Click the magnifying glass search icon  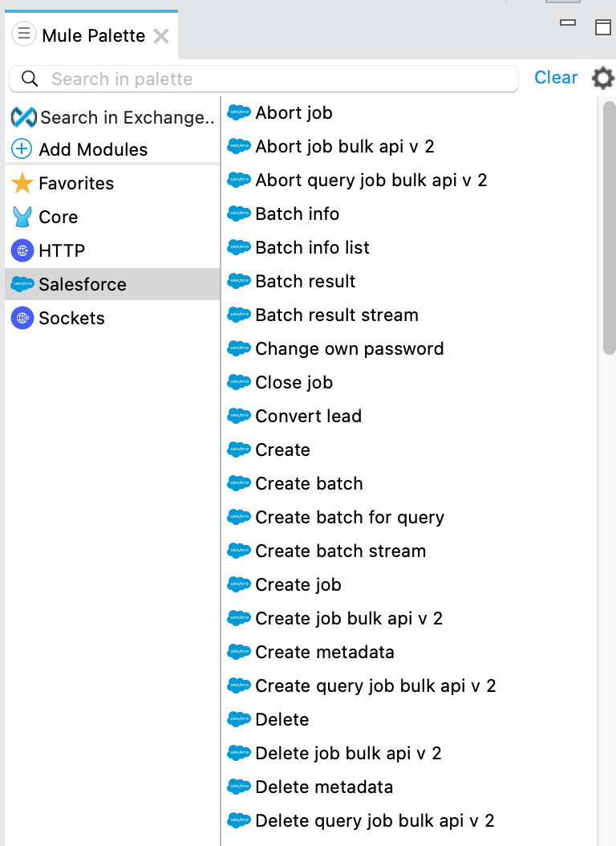click(x=29, y=79)
